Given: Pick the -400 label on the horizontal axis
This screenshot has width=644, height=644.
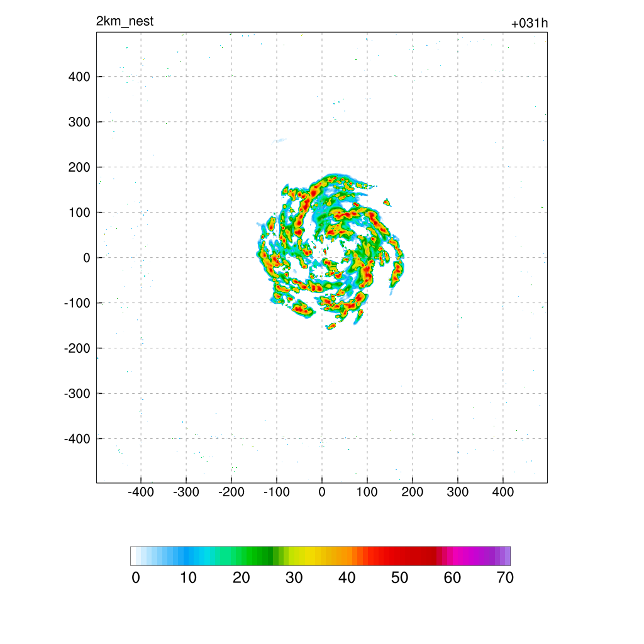Looking at the screenshot, I should coord(140,492).
